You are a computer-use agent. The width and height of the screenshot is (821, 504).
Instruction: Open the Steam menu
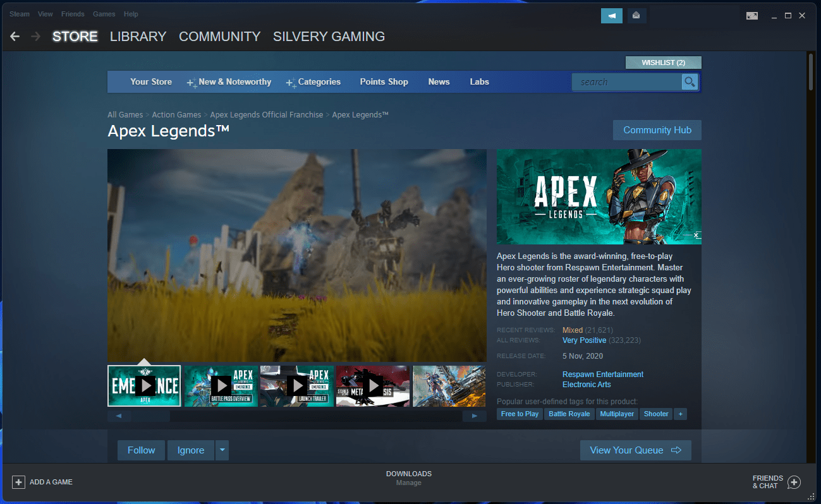click(20, 14)
